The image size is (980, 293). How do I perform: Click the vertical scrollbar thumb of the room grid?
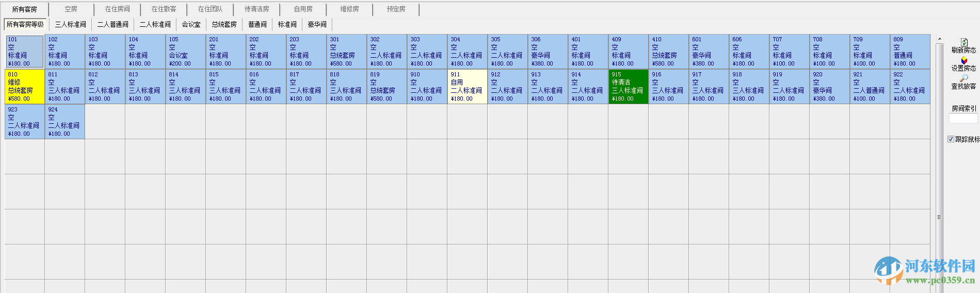940,217
